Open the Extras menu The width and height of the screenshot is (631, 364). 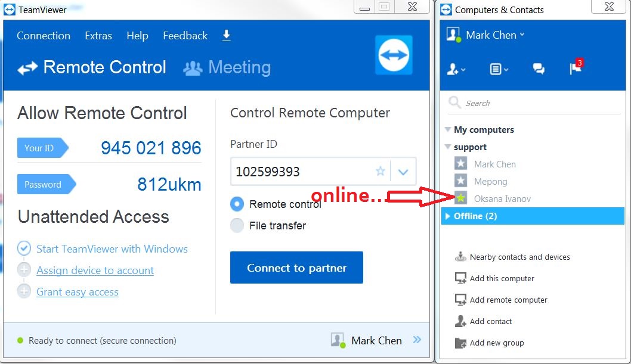point(98,36)
